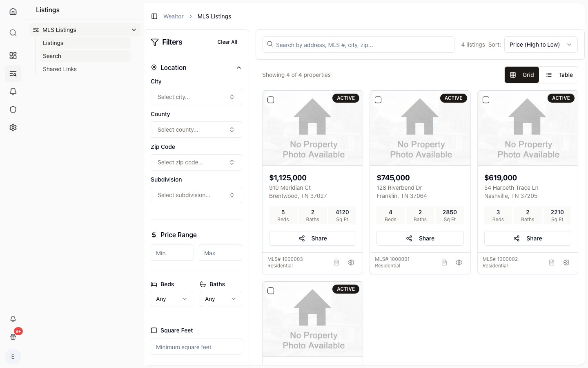Open the 54 Harpeth Trace Ln photo placeholder
This screenshot has height=368, width=588.
pos(528,128)
